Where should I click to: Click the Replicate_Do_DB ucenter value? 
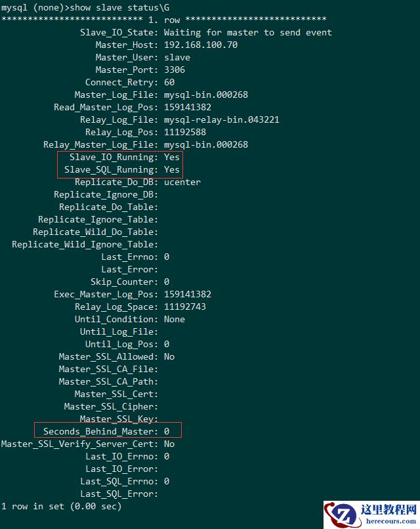[182, 182]
